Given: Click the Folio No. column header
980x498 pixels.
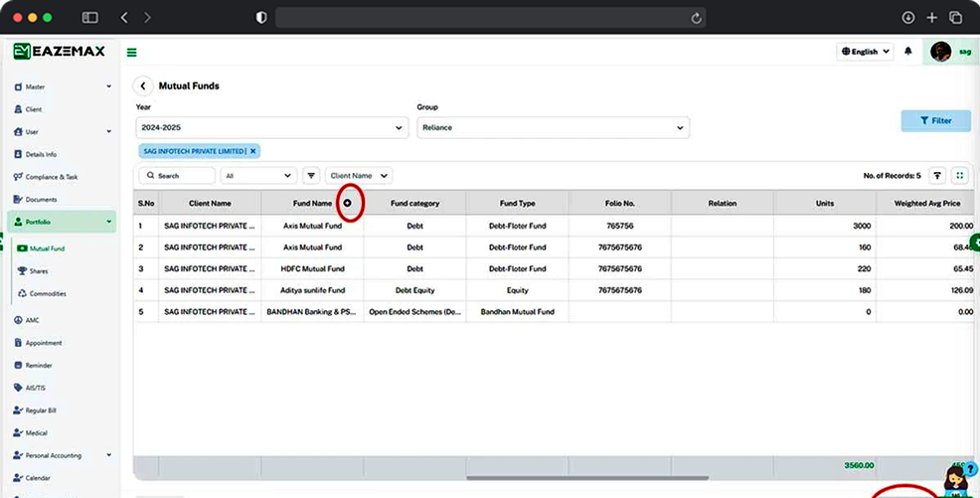Looking at the screenshot, I should pos(620,203).
